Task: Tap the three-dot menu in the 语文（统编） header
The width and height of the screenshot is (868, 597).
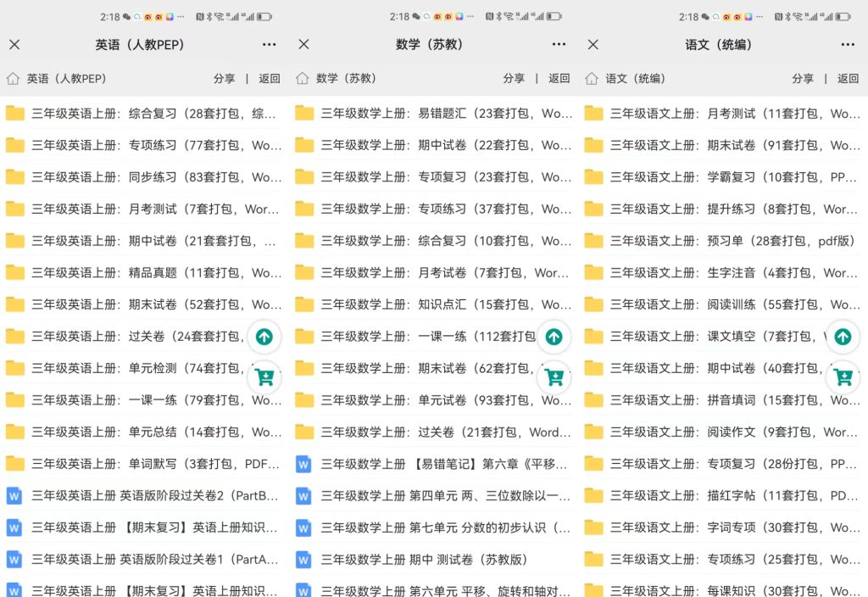Action: [x=848, y=45]
